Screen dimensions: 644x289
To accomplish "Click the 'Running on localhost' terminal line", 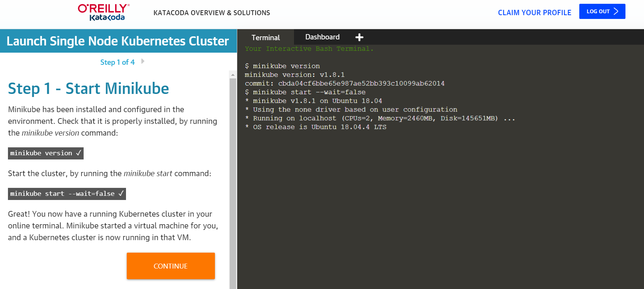I will pos(380,118).
